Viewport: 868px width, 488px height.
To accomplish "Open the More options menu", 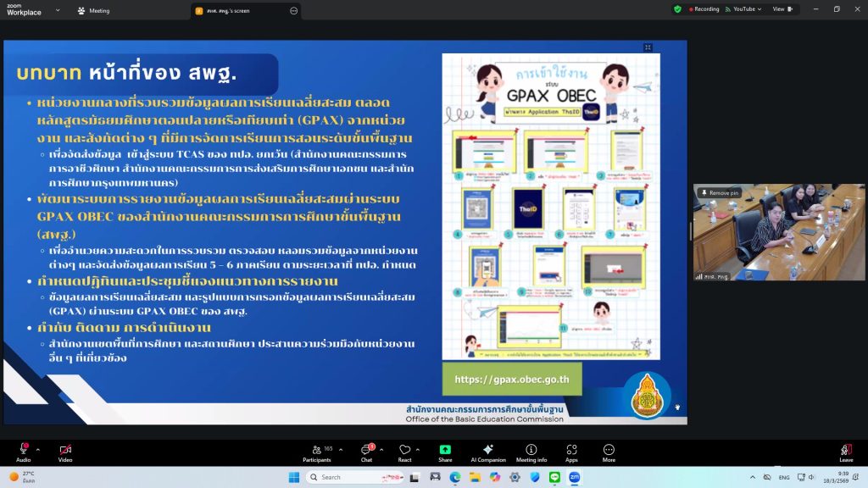I will coord(609,450).
